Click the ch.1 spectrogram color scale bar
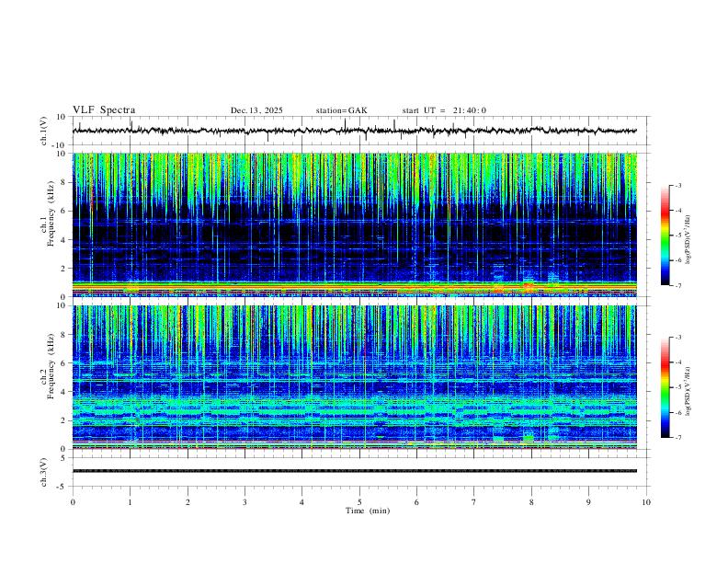 pos(665,236)
